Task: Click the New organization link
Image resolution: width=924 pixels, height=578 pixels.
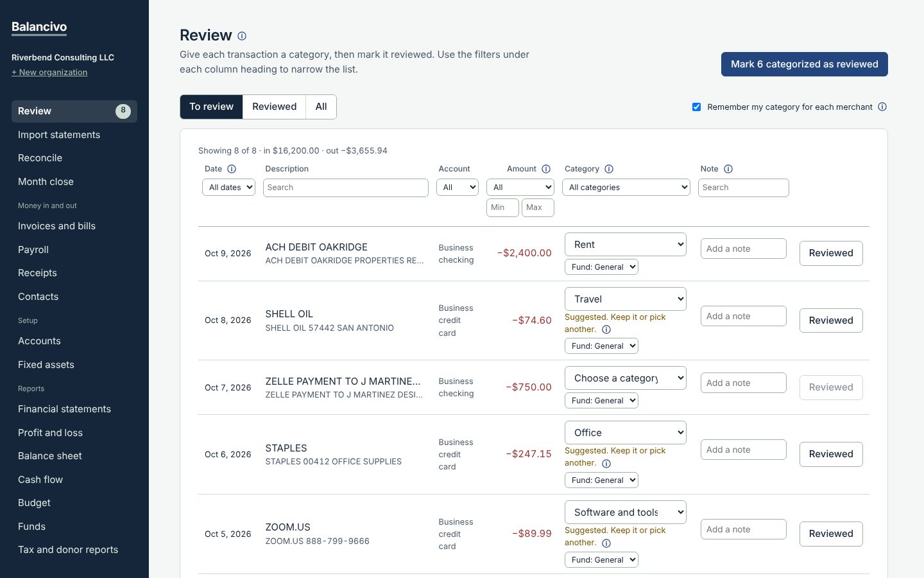Action: click(49, 73)
